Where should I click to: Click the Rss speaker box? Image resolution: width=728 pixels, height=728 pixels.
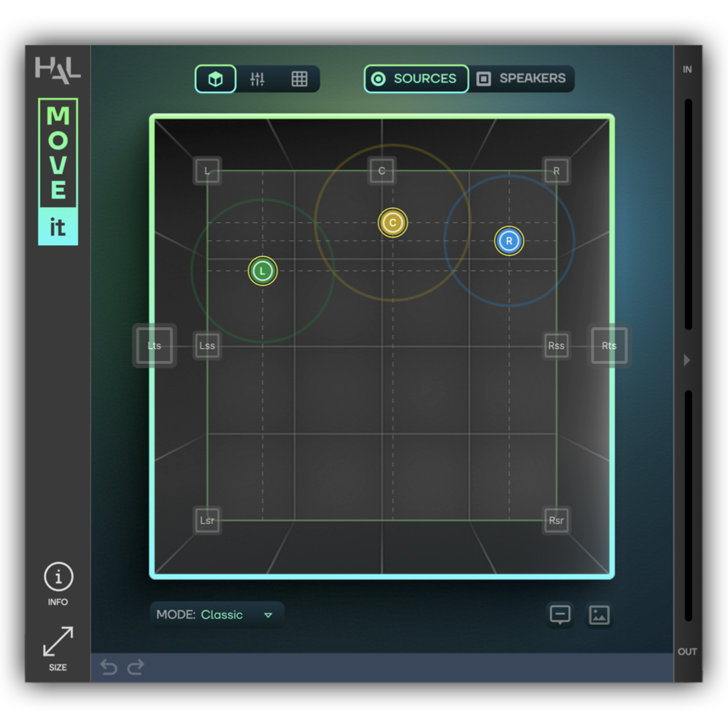556,346
